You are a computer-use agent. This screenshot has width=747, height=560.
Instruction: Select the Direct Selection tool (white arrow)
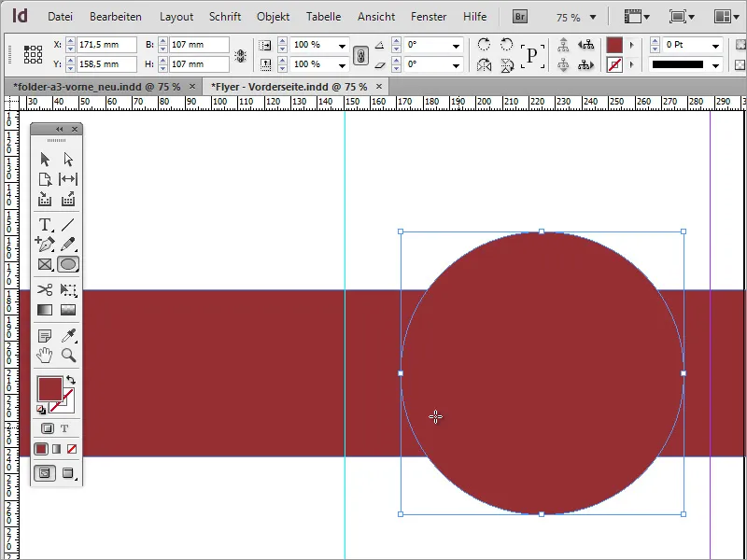click(x=68, y=159)
